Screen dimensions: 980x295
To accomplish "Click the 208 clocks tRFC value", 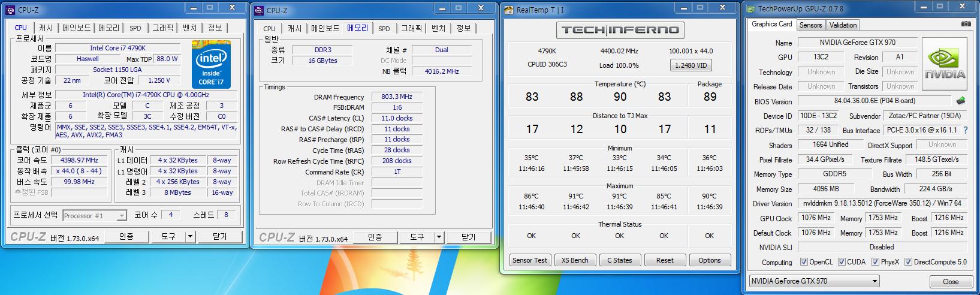I will tap(397, 161).
